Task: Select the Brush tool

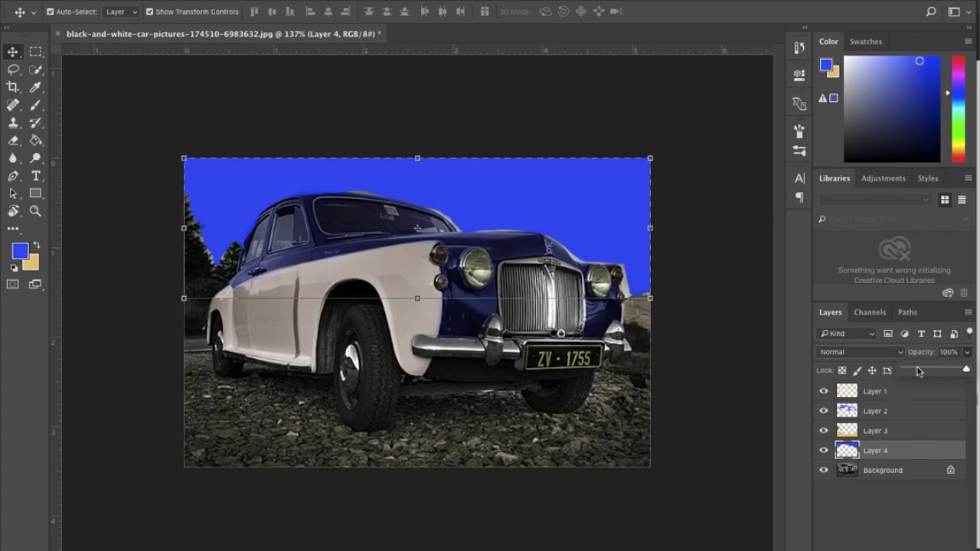Action: (35, 105)
